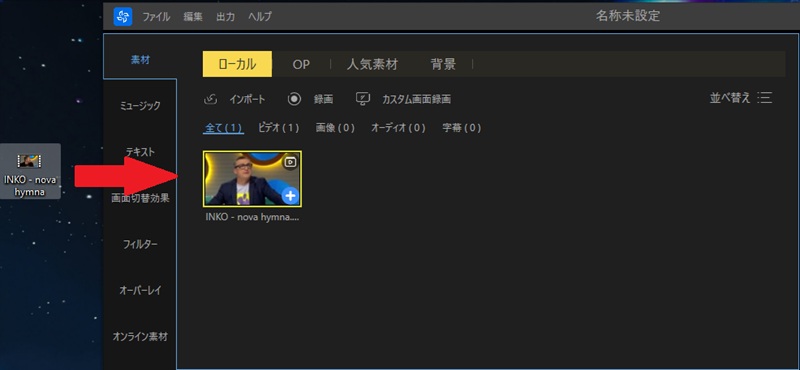Screen dimensions: 800x370
Task: Filter by 字幕(0)
Action: [x=462, y=128]
